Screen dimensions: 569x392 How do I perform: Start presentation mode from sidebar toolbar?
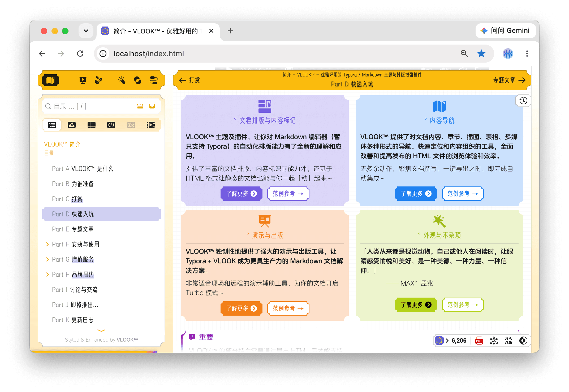[x=83, y=80]
